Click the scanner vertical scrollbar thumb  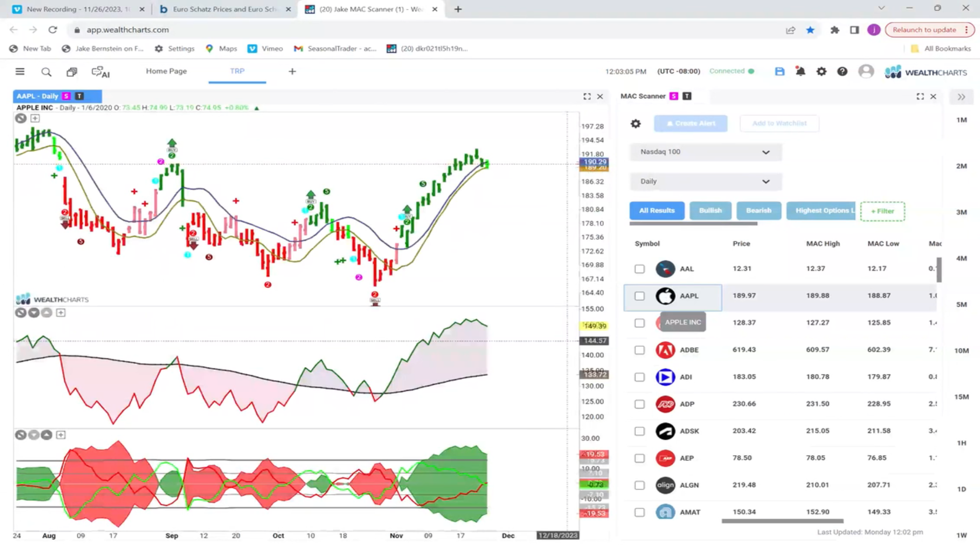[x=939, y=270]
